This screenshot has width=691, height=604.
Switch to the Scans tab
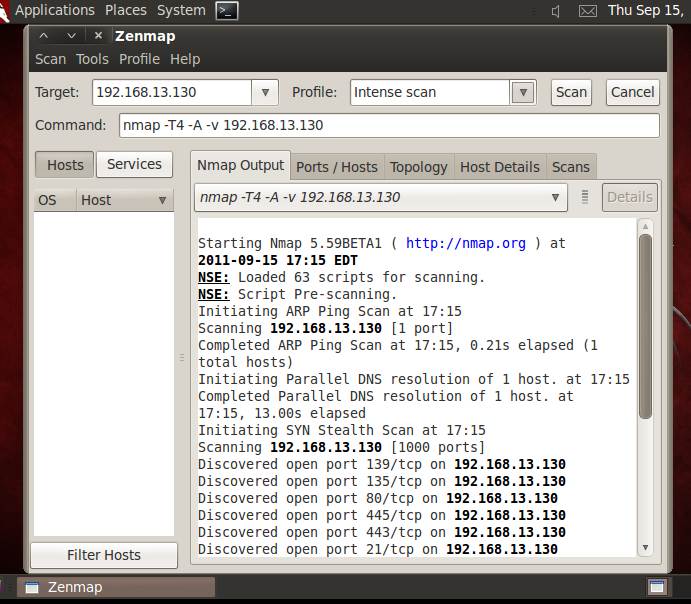point(571,167)
